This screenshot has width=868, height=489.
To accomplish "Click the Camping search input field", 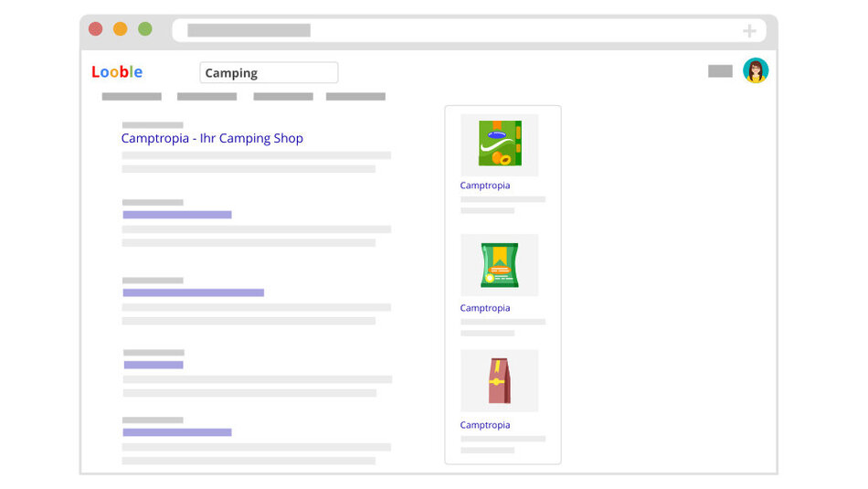I will (269, 72).
